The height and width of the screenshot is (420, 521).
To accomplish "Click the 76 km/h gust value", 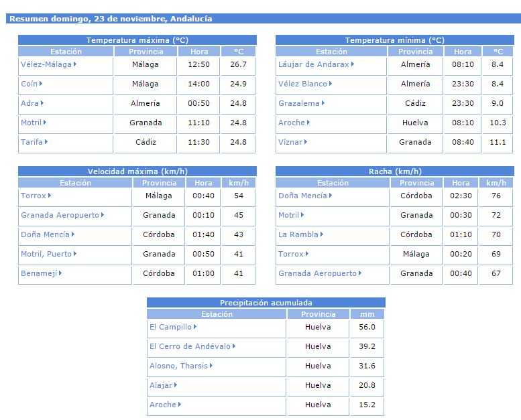I will point(496,196).
